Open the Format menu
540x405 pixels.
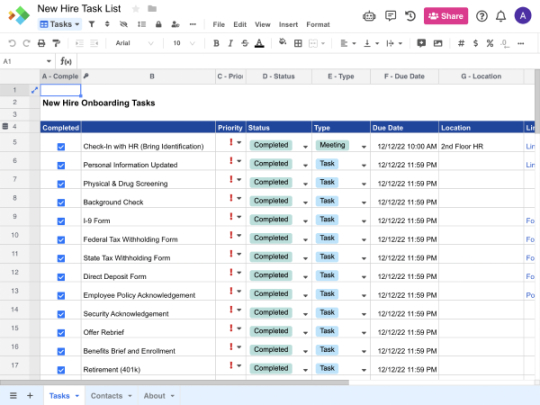[x=318, y=24]
